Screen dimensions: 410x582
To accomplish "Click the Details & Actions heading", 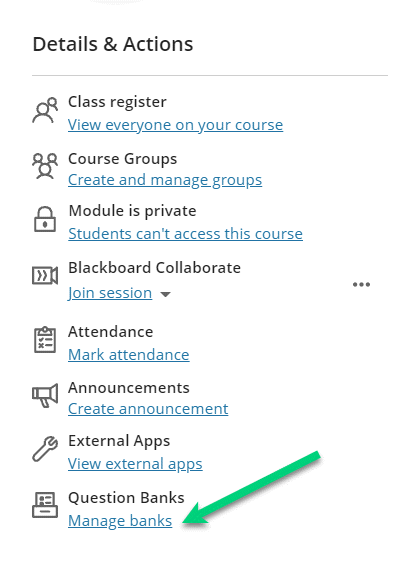I will tap(113, 44).
